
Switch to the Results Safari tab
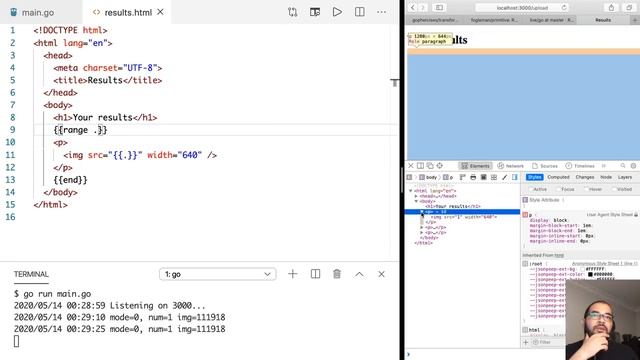pos(603,20)
